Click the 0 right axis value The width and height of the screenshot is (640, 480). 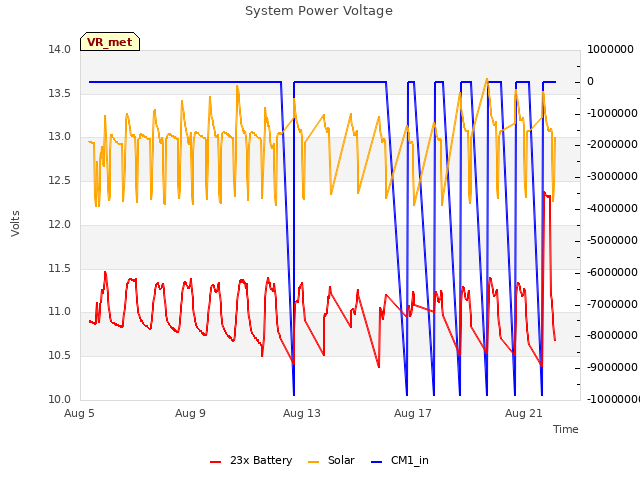pyautogui.click(x=590, y=81)
